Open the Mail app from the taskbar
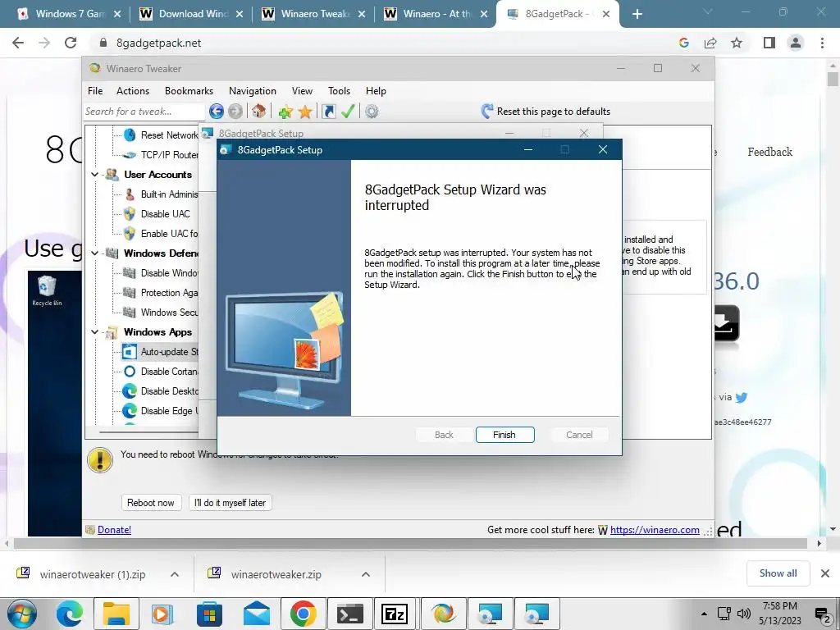Viewport: 840px width, 630px height. click(257, 614)
